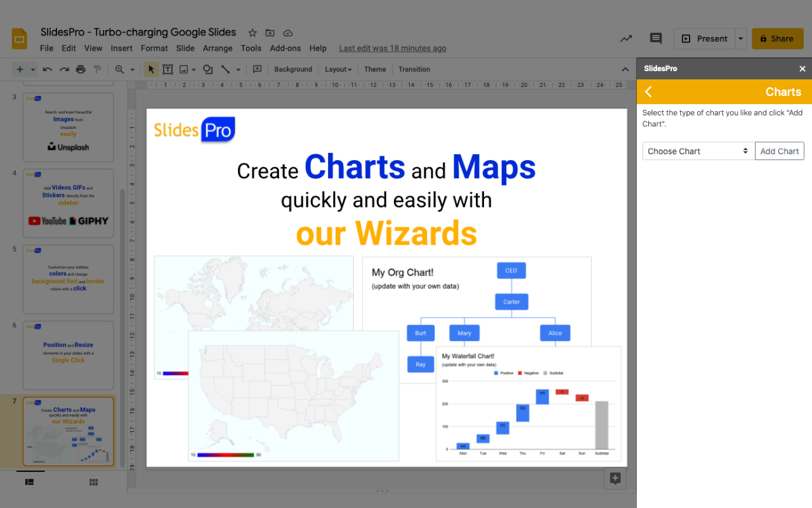This screenshot has width=812, height=508.
Task: Open the Slide menu
Action: (x=185, y=48)
